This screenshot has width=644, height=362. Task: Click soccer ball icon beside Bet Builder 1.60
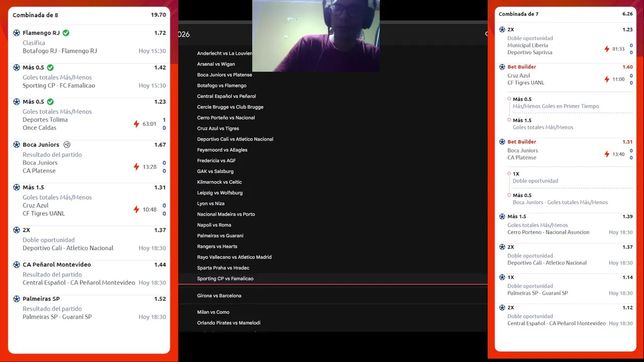tap(502, 67)
